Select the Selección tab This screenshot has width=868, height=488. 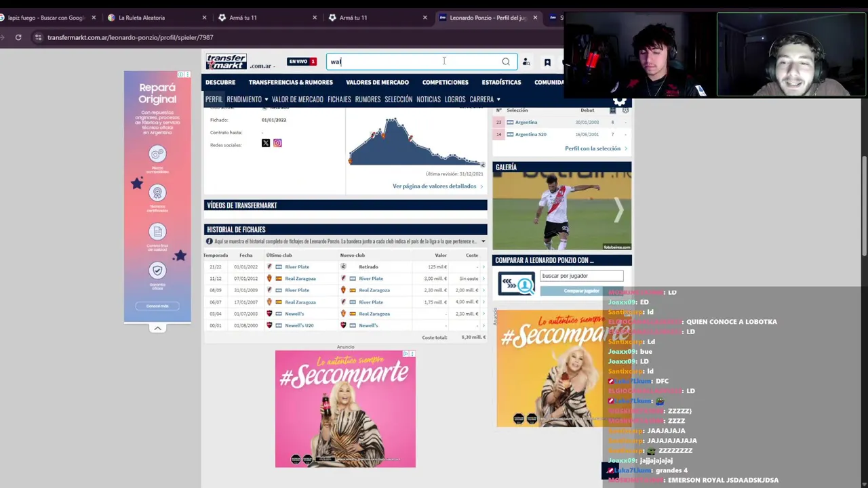coord(398,100)
